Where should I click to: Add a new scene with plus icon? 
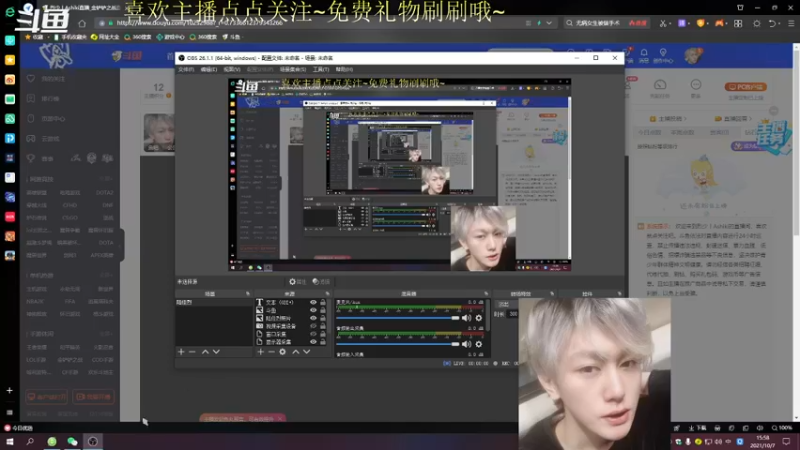(181, 352)
